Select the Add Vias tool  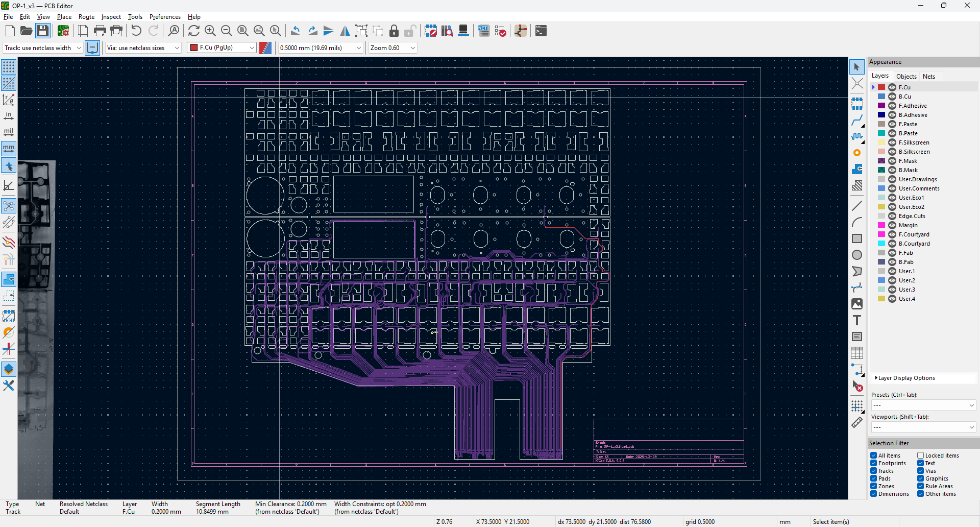click(857, 153)
